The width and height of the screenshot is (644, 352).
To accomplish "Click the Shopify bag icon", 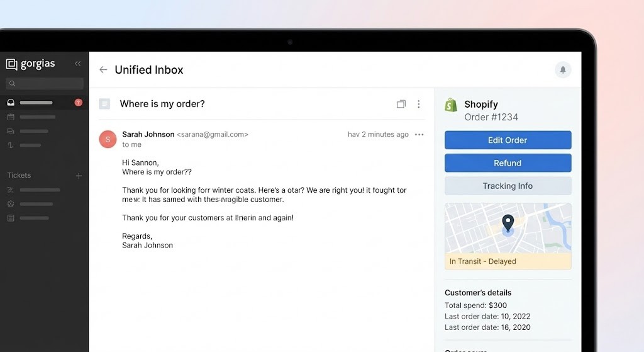I will click(x=451, y=105).
